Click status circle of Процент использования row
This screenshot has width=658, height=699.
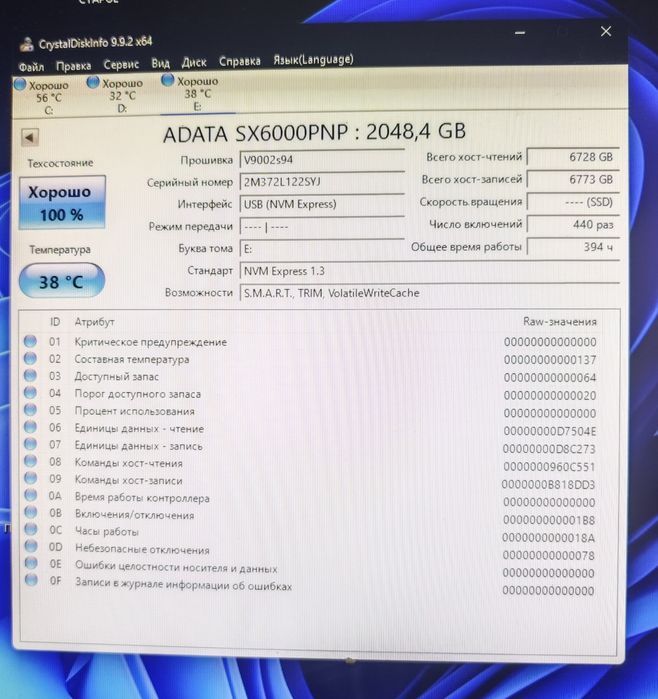click(x=30, y=410)
